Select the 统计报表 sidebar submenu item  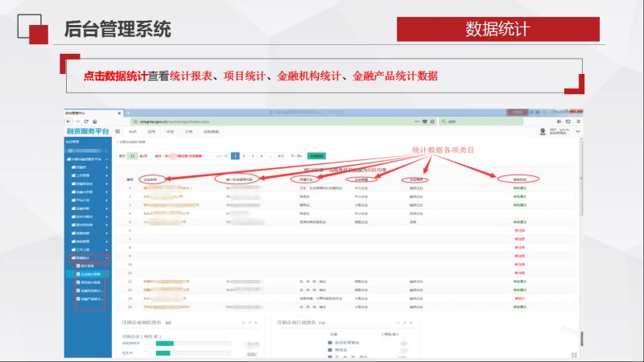coord(88,266)
